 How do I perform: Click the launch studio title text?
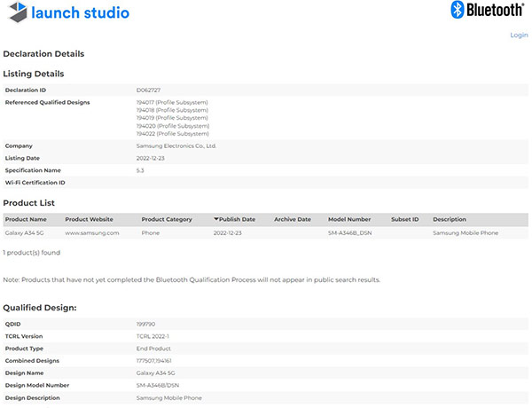tap(80, 12)
